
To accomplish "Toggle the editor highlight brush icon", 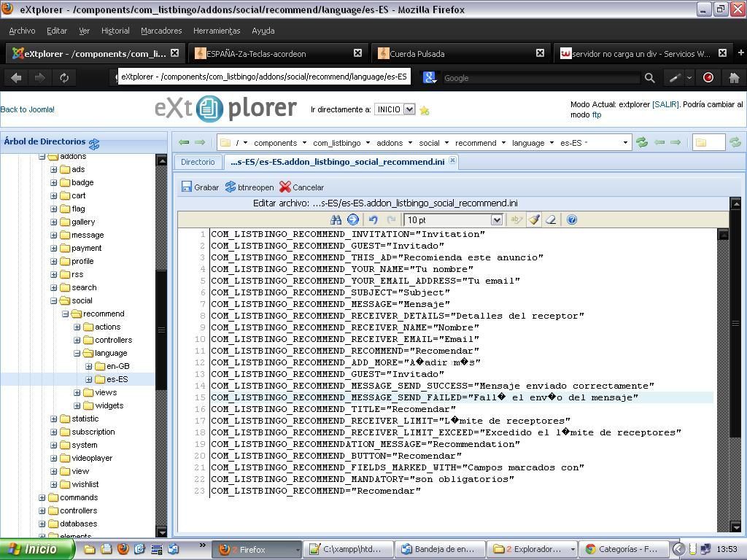I will [534, 219].
